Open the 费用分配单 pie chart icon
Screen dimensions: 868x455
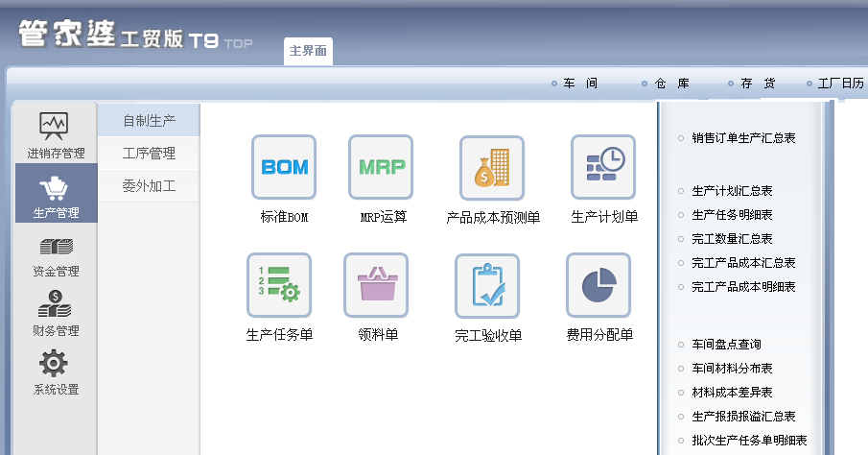(x=598, y=285)
